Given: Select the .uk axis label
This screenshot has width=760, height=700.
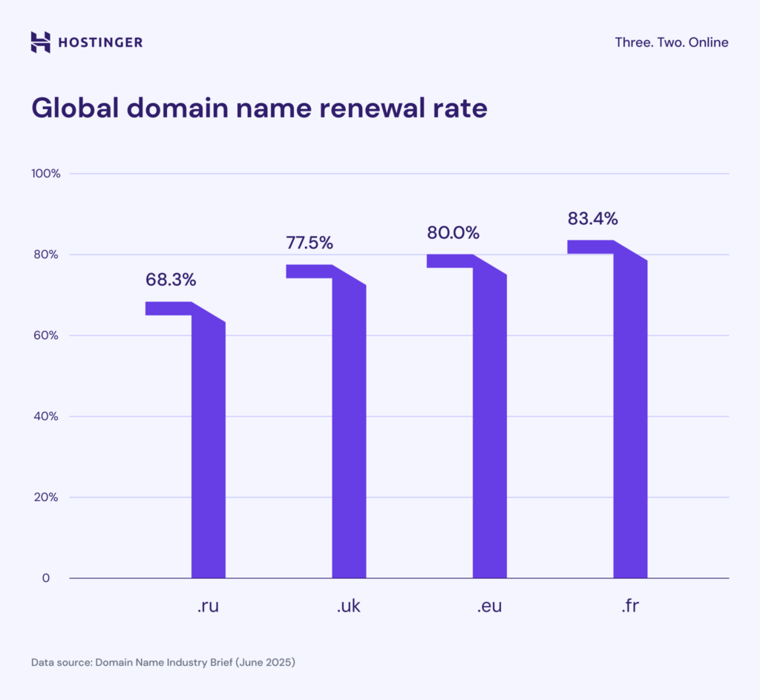Looking at the screenshot, I should tap(348, 606).
